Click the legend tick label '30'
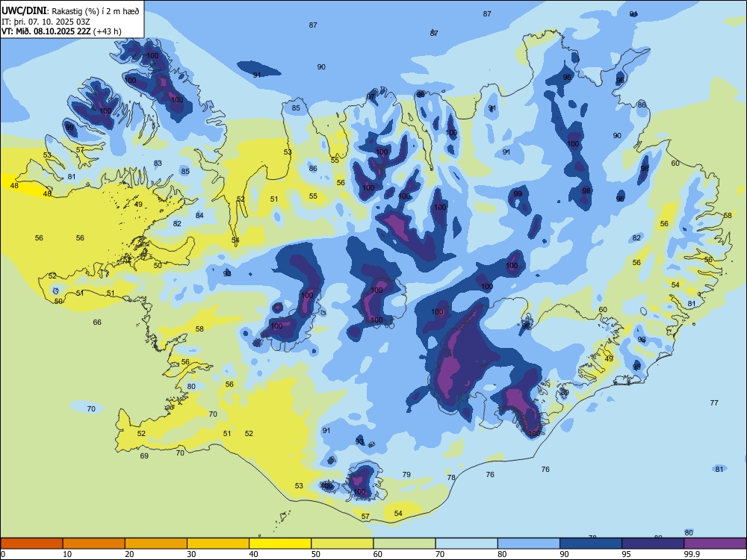The height and width of the screenshot is (560, 747). point(191,554)
